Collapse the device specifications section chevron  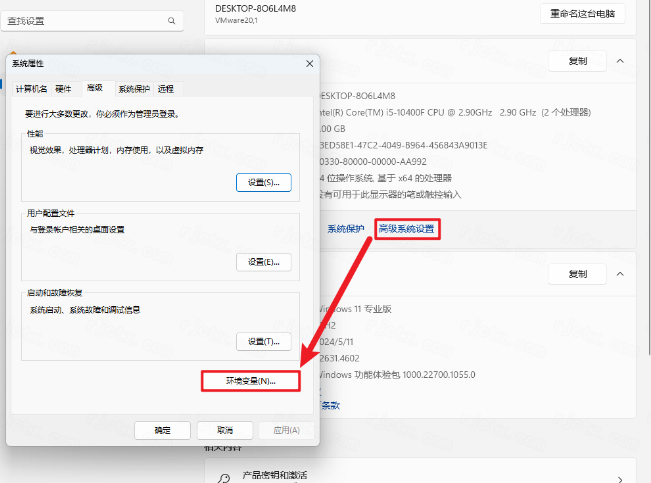tap(621, 62)
